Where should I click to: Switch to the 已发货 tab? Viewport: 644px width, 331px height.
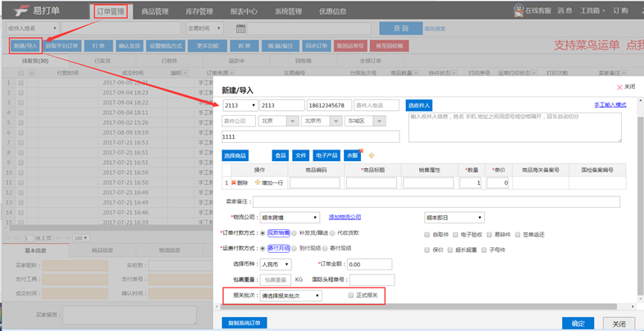103,61
